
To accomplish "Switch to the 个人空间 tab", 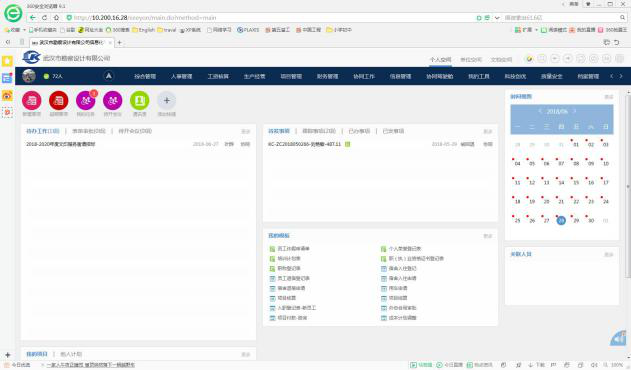I will [440, 60].
